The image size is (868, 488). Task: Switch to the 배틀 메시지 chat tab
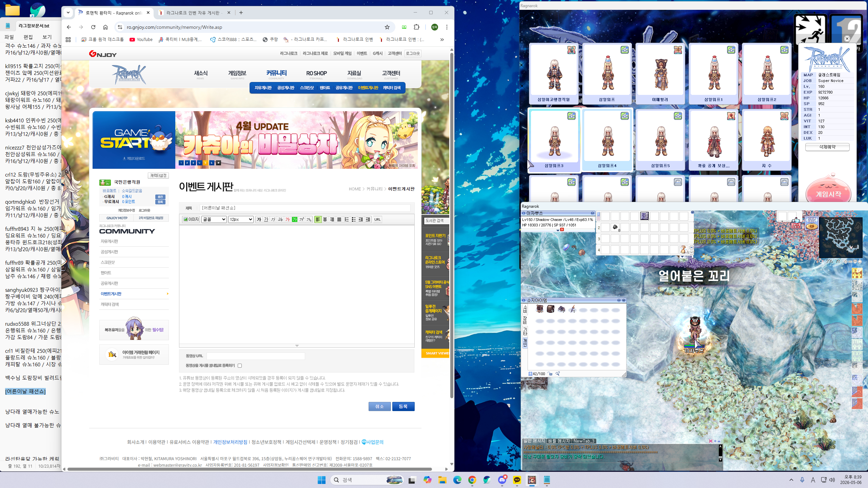click(x=559, y=441)
